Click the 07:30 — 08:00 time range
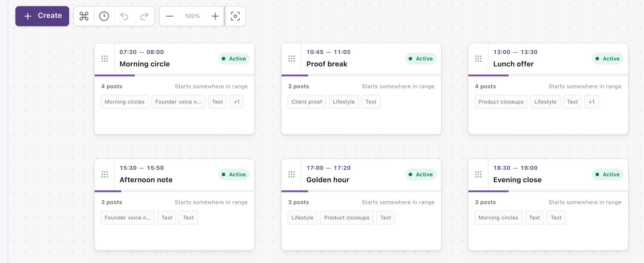The width and height of the screenshot is (644, 263). [142, 52]
